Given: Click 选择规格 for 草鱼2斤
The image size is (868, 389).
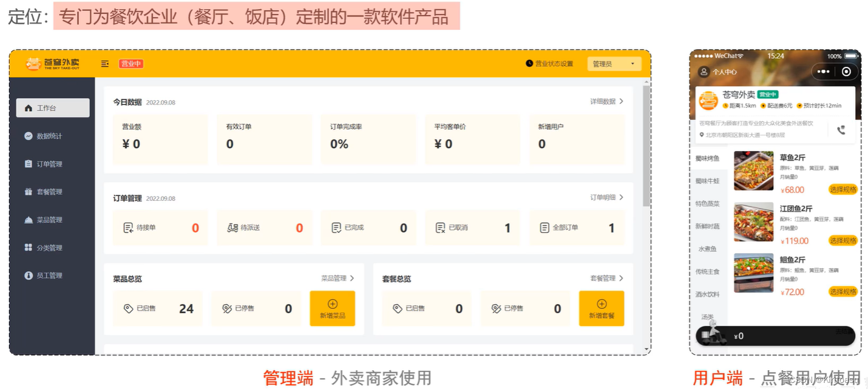Looking at the screenshot, I should coord(843,189).
